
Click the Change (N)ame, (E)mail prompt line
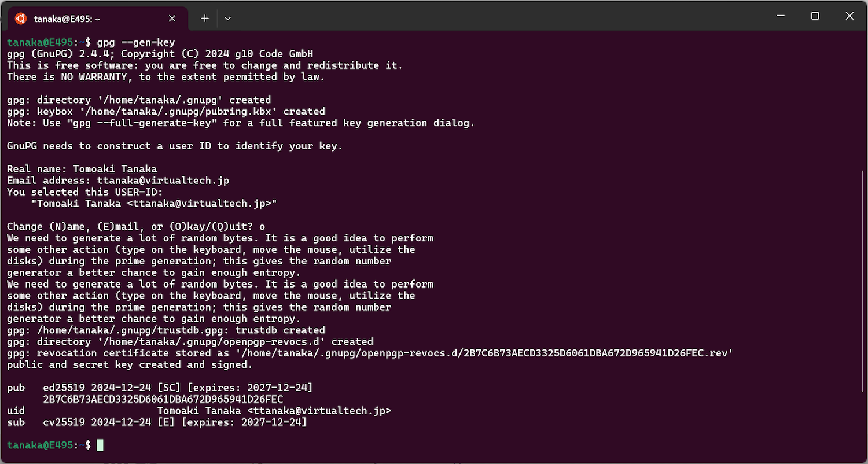(136, 226)
